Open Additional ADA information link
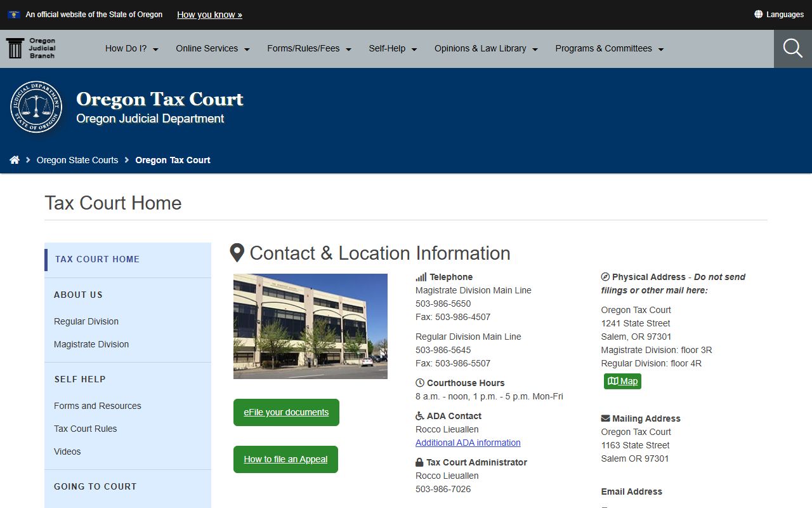The width and height of the screenshot is (812, 508). pyautogui.click(x=468, y=443)
